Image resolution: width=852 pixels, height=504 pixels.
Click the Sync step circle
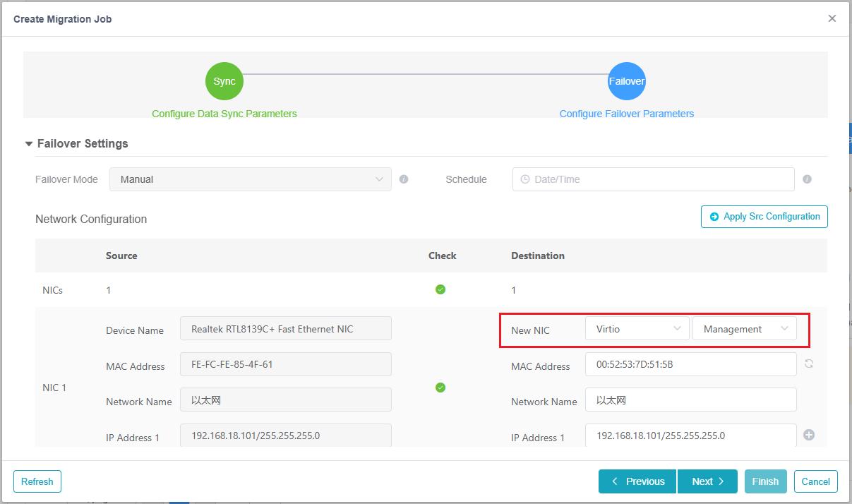pos(224,81)
